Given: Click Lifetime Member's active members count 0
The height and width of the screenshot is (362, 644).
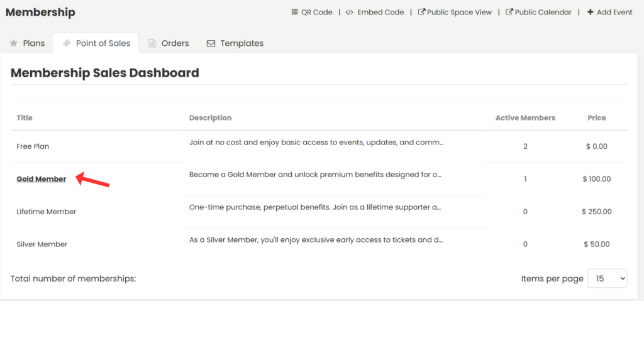Looking at the screenshot, I should pos(525,212).
